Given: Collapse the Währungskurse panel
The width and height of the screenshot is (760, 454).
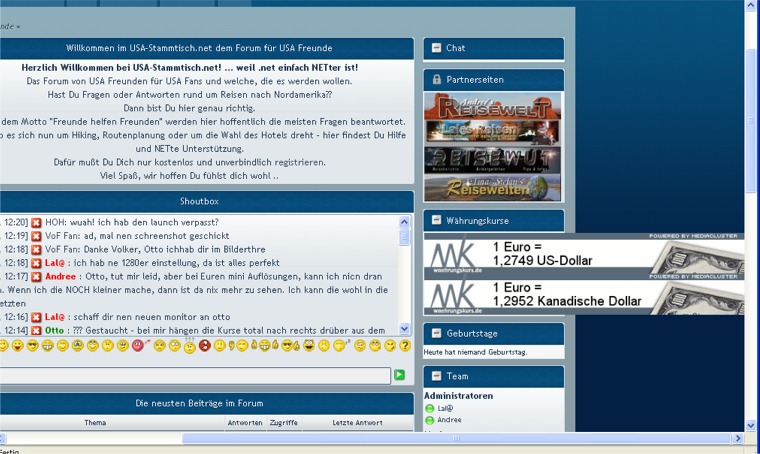Looking at the screenshot, I should pos(436,220).
